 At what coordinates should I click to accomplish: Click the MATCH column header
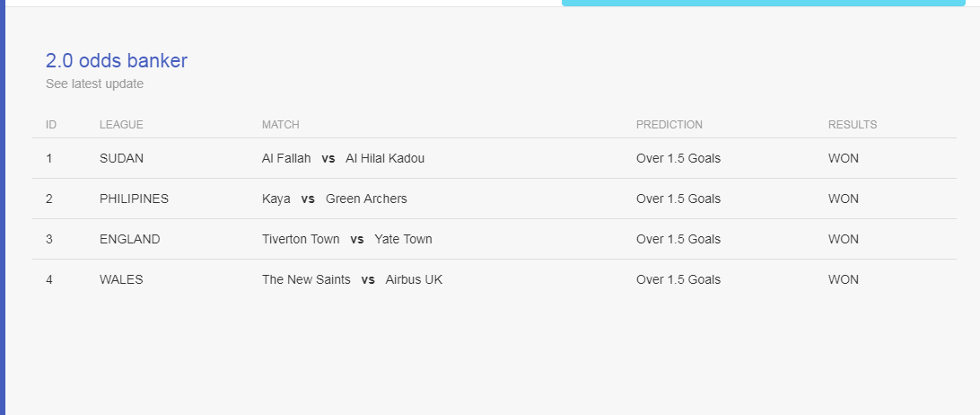[x=281, y=125]
